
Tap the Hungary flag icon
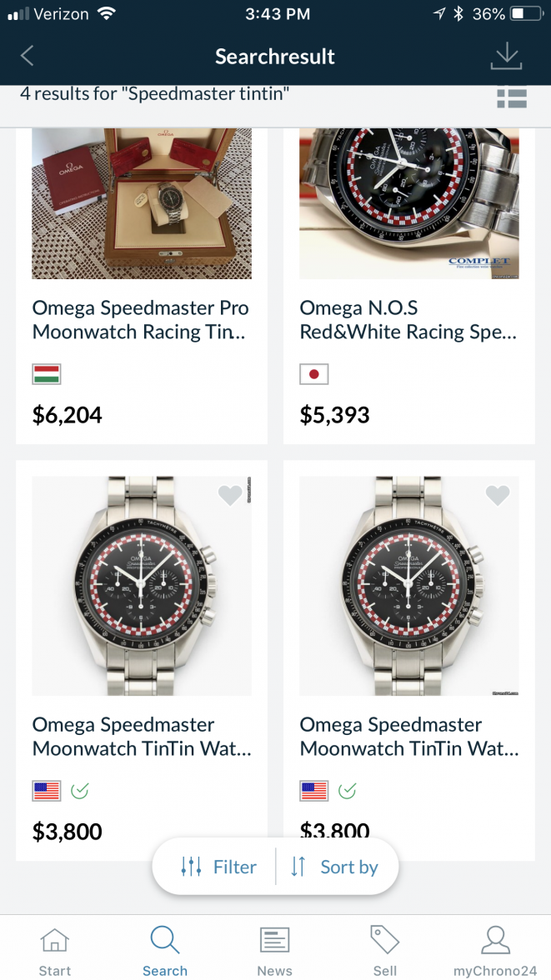47,374
